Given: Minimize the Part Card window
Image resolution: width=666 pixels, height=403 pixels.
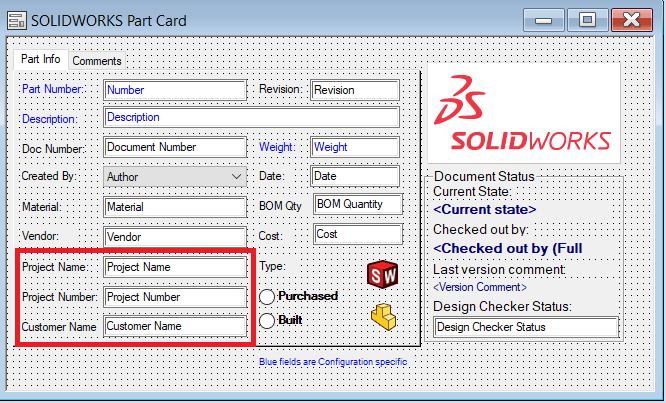Looking at the screenshot, I should [544, 20].
